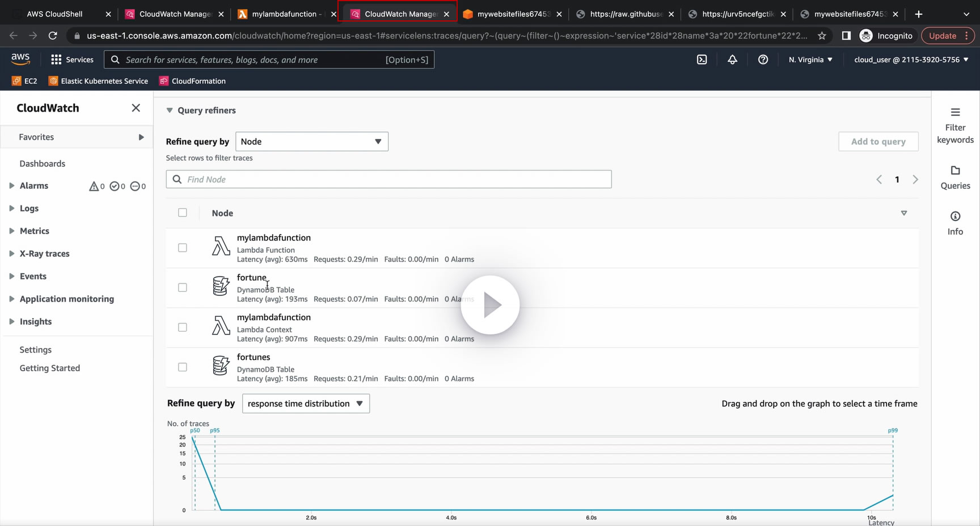Open the EC2 shortcut in favorites bar
Image resolution: width=980 pixels, height=526 pixels.
click(24, 81)
